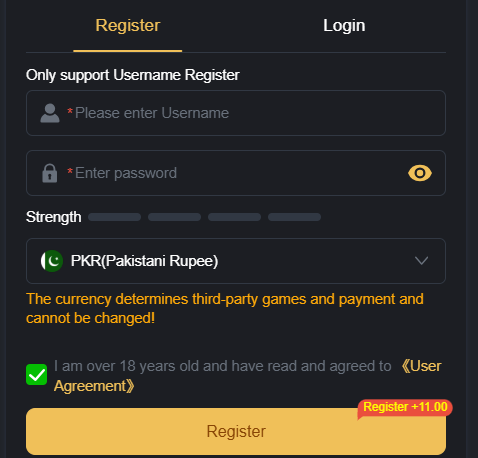Viewport: 478px width, 458px height.
Task: Click the user silhouette icon in username field
Action: (50, 113)
